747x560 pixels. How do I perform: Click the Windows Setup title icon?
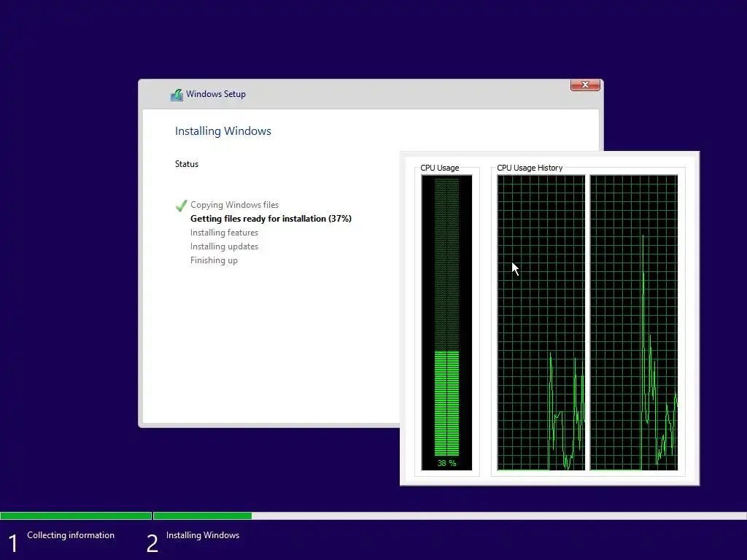(x=177, y=95)
